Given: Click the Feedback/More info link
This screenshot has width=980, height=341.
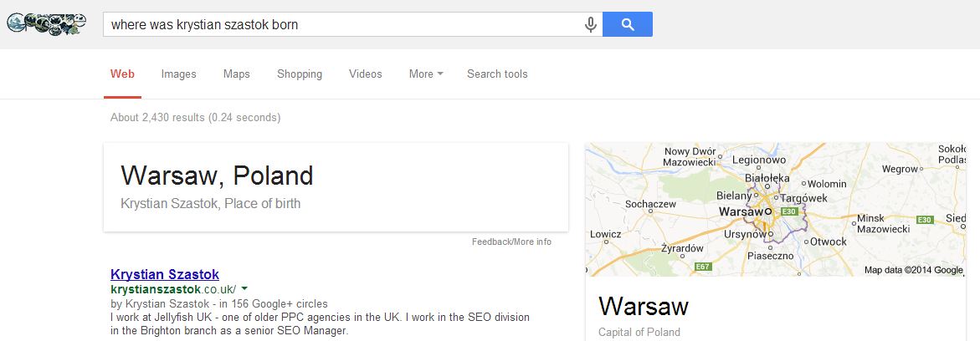Looking at the screenshot, I should click(x=511, y=242).
